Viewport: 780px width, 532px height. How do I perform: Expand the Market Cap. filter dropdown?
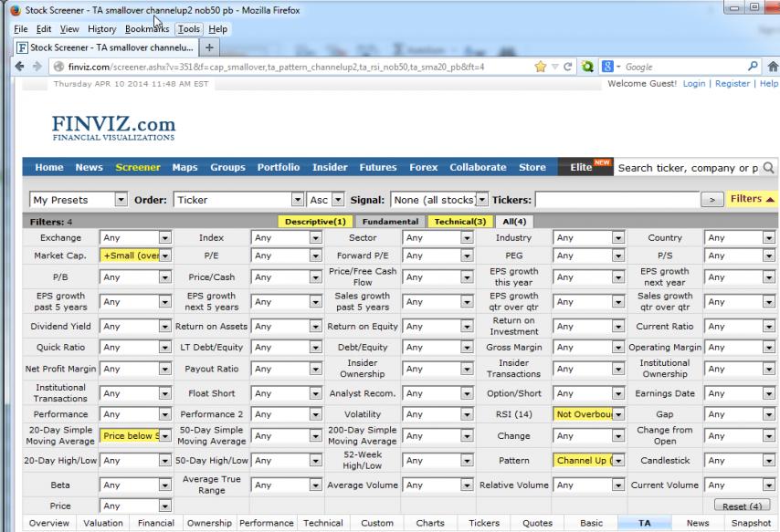point(136,256)
